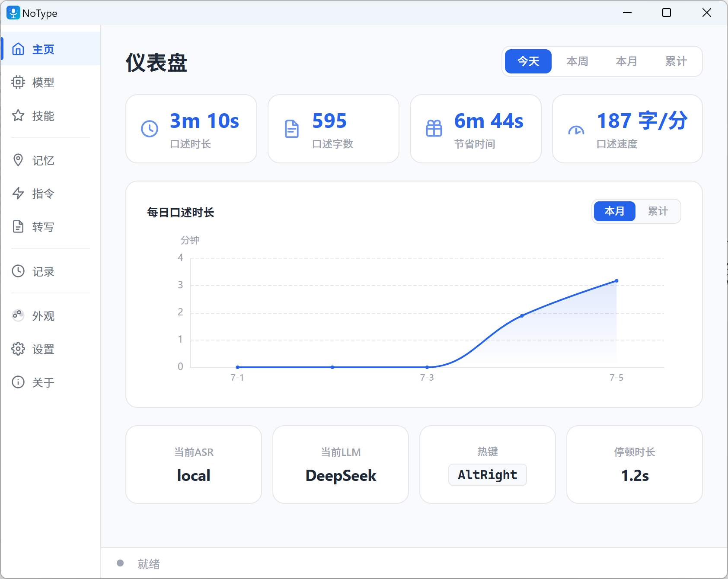
Task: Click the 就绪 status text
Action: pyautogui.click(x=149, y=564)
